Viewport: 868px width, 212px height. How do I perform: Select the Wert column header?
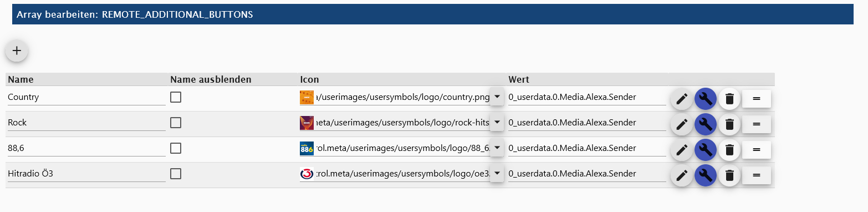pyautogui.click(x=519, y=79)
